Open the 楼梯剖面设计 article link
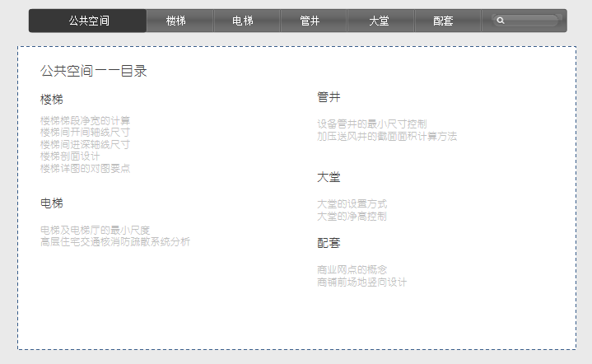Screen dimensions: 592x364 70,156
